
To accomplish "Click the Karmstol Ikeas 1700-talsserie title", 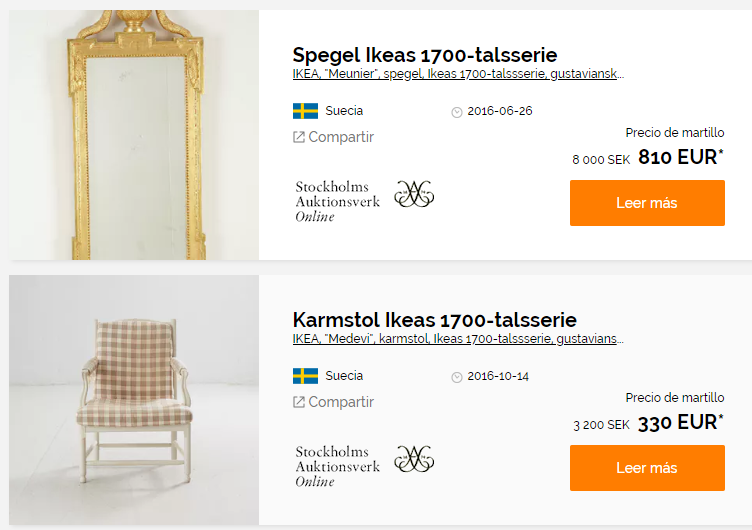I will point(435,319).
